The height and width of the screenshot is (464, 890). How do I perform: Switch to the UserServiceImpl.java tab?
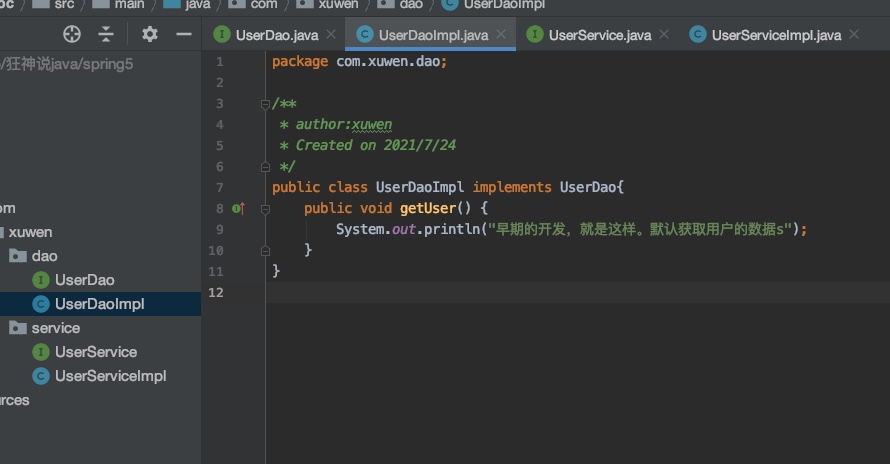776,35
